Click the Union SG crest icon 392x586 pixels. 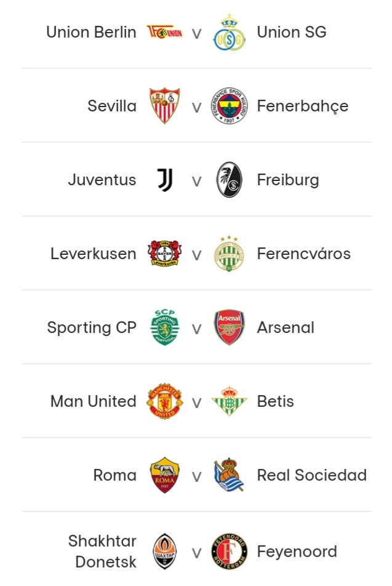pos(229,33)
